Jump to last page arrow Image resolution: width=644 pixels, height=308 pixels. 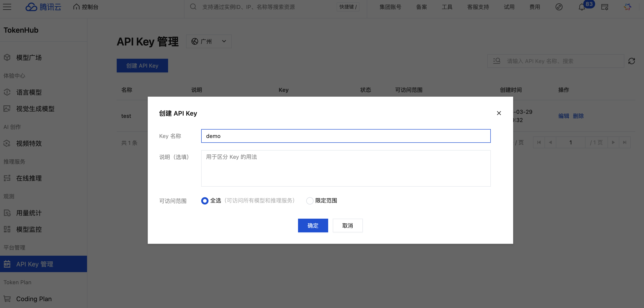(x=625, y=142)
